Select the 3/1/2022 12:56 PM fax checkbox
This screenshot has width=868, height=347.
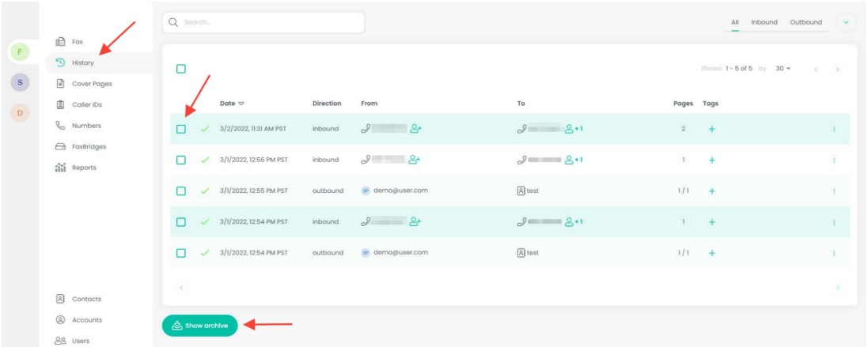tap(181, 160)
